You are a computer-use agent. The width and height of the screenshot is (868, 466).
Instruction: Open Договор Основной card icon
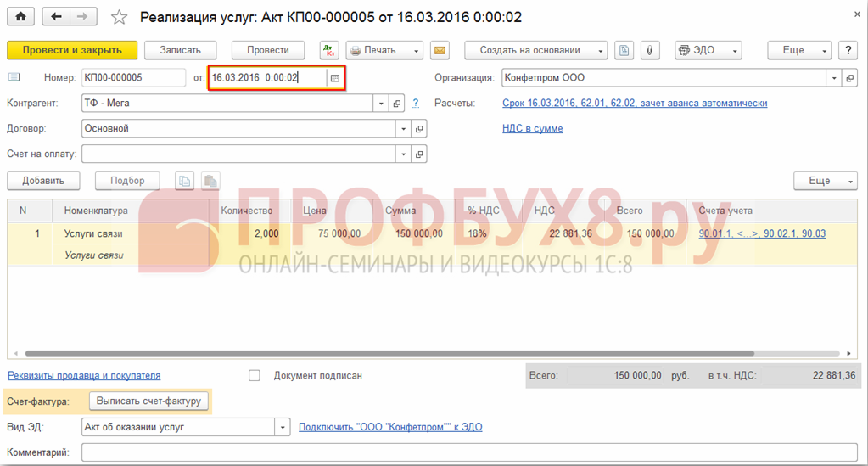(419, 128)
